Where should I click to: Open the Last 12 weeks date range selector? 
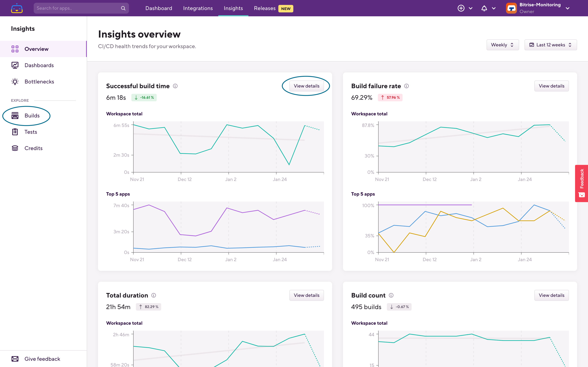point(550,45)
